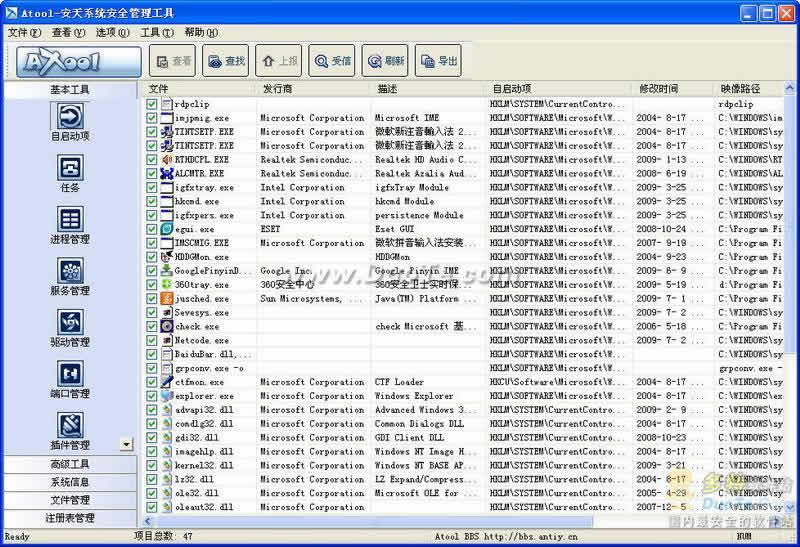Sort by the 映像路径 column header
800x547 pixels.
[748, 89]
